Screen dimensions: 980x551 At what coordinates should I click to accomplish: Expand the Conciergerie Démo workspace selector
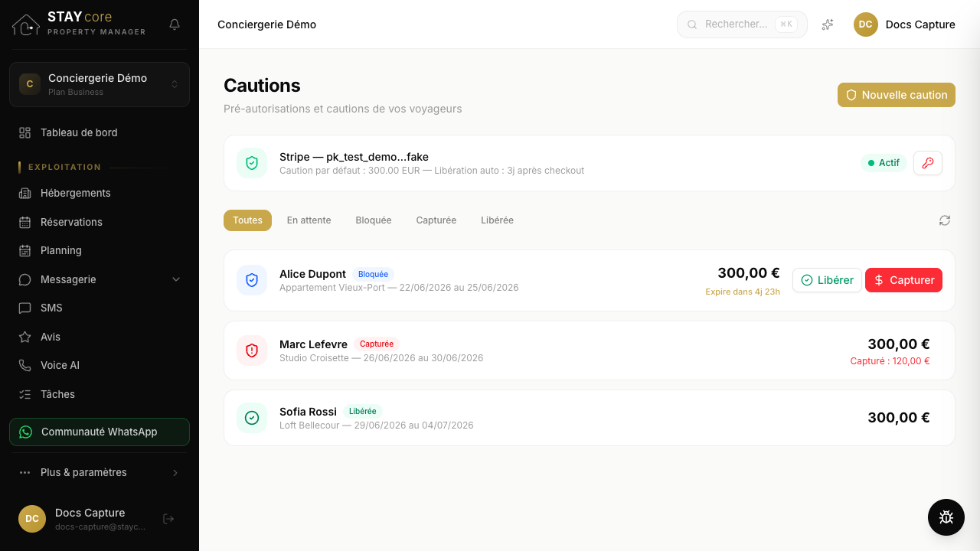click(100, 84)
